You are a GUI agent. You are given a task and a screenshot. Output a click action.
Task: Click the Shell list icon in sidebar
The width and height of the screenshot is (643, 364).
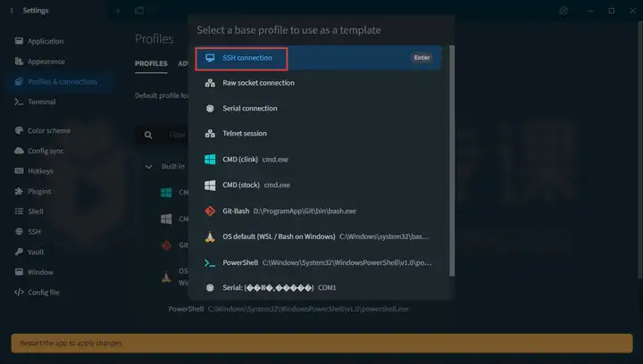tap(19, 211)
